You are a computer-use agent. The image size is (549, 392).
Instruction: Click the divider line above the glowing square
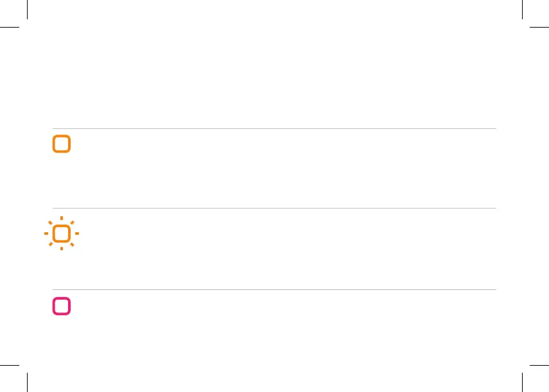click(275, 208)
